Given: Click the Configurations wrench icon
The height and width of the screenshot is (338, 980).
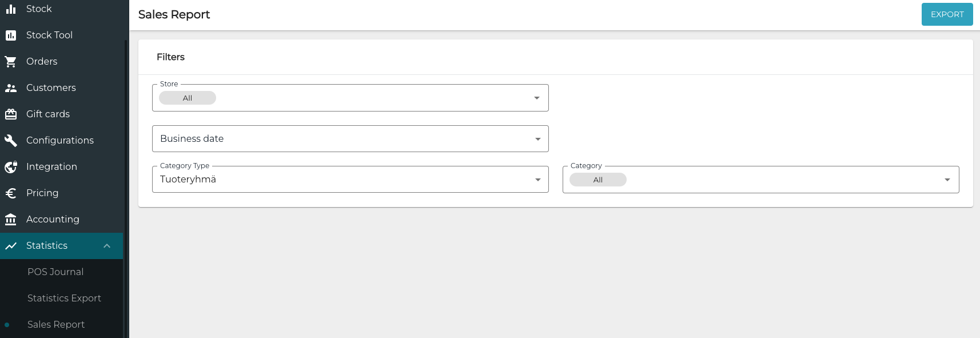Looking at the screenshot, I should 11,141.
